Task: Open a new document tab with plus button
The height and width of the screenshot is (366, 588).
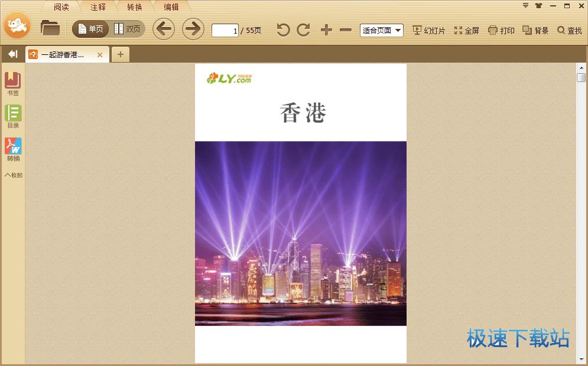Action: 121,54
